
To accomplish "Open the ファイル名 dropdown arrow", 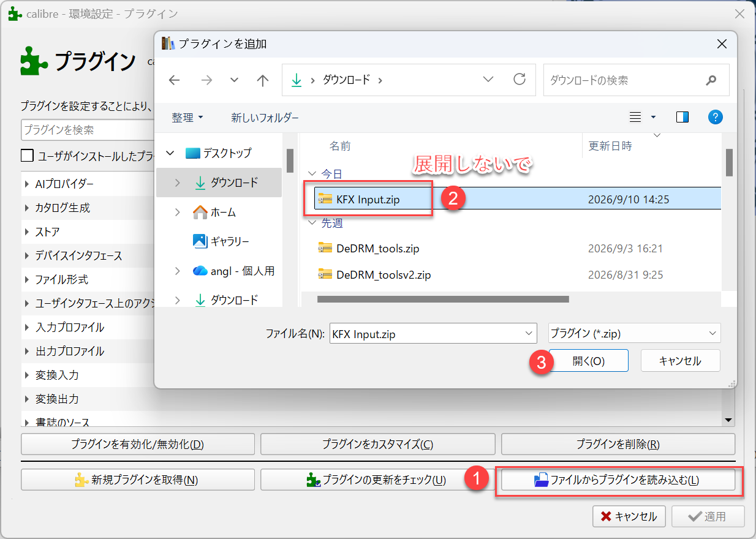I will click(529, 334).
